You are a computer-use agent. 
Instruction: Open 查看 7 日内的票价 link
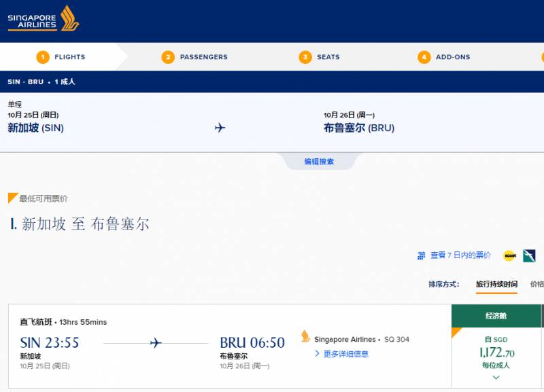[x=460, y=255]
